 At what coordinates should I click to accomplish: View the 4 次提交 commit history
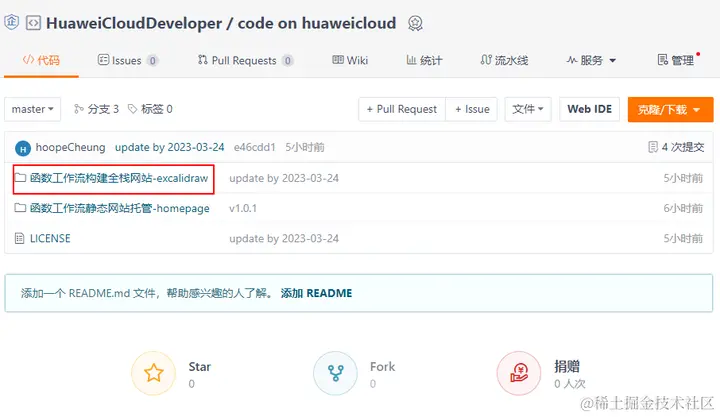(676, 147)
